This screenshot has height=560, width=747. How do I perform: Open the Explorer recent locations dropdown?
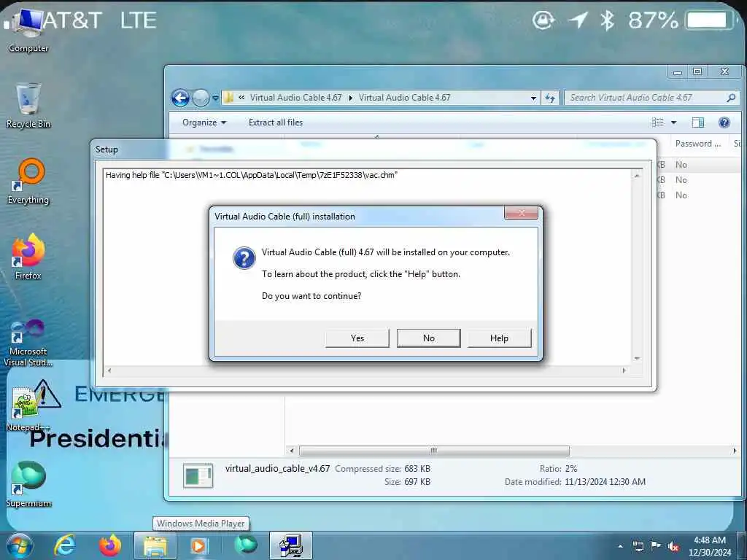pyautogui.click(x=215, y=98)
